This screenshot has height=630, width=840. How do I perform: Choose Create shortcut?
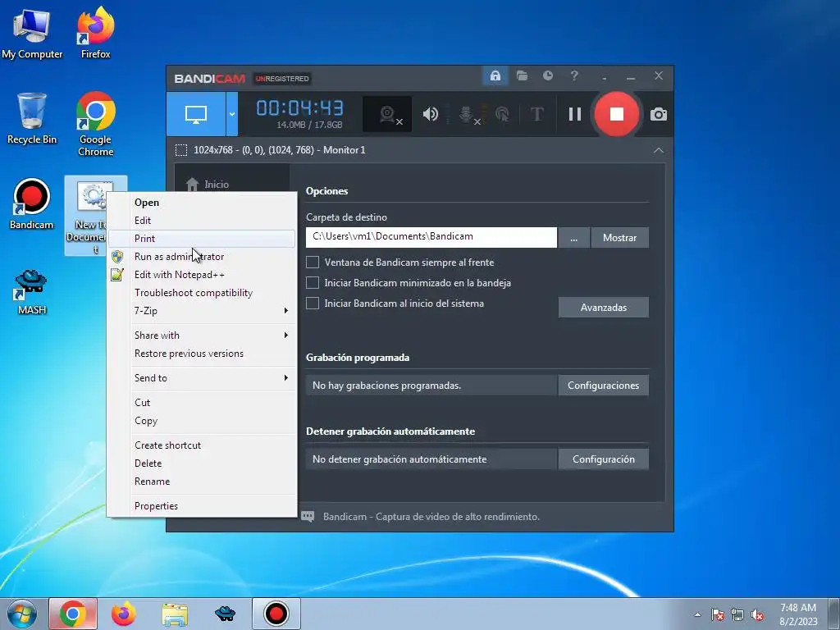point(202,445)
